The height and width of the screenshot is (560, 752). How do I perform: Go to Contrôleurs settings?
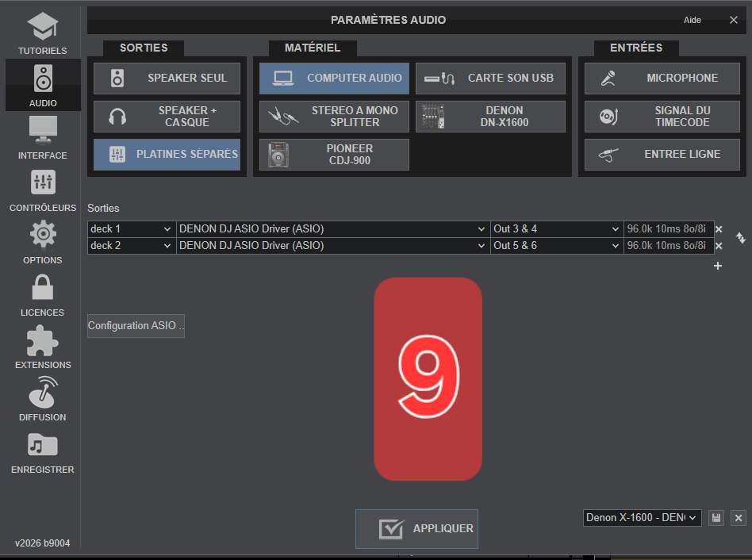43,190
